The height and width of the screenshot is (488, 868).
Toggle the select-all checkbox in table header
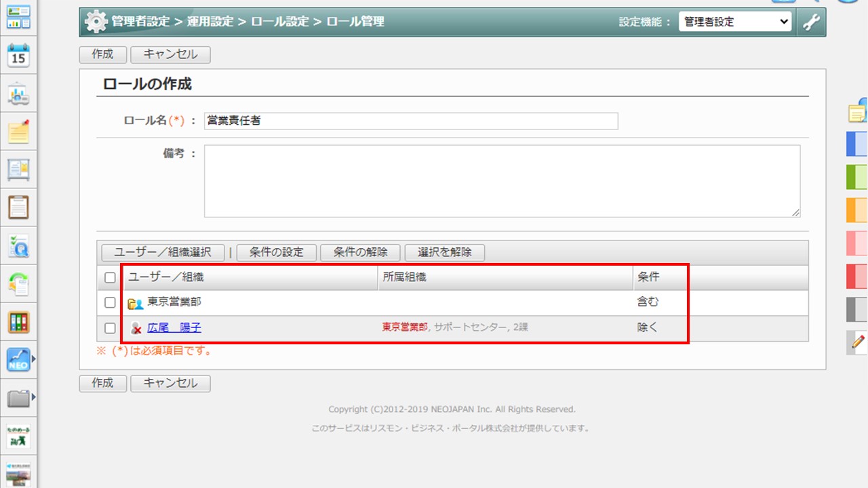[111, 277]
